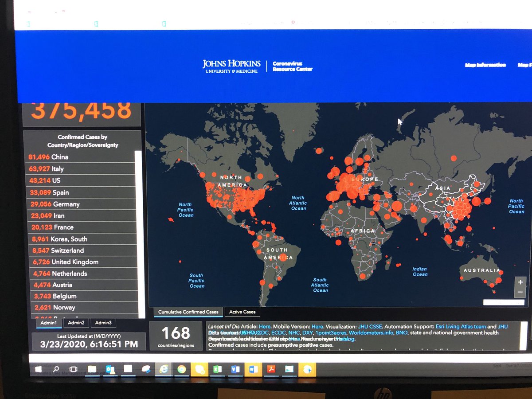Zoom in on the world map

coord(520,282)
